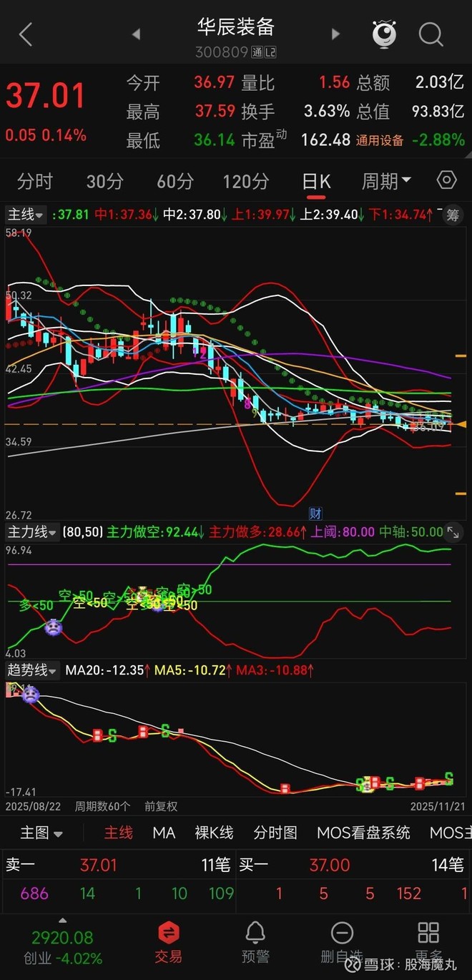Open the 更多 grid menu
This screenshot has height=980, width=472.
(x=428, y=942)
